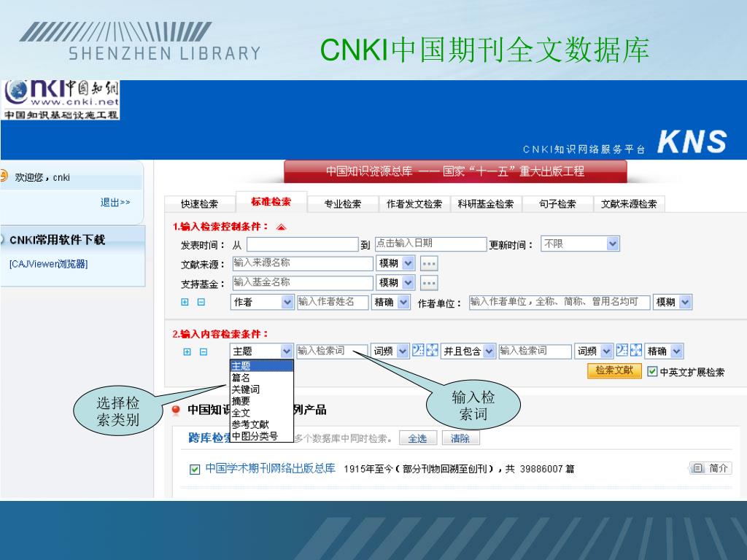Viewport: 747px width, 560px height.
Task: Click the second icon after the second 词频
Action: coord(636,351)
